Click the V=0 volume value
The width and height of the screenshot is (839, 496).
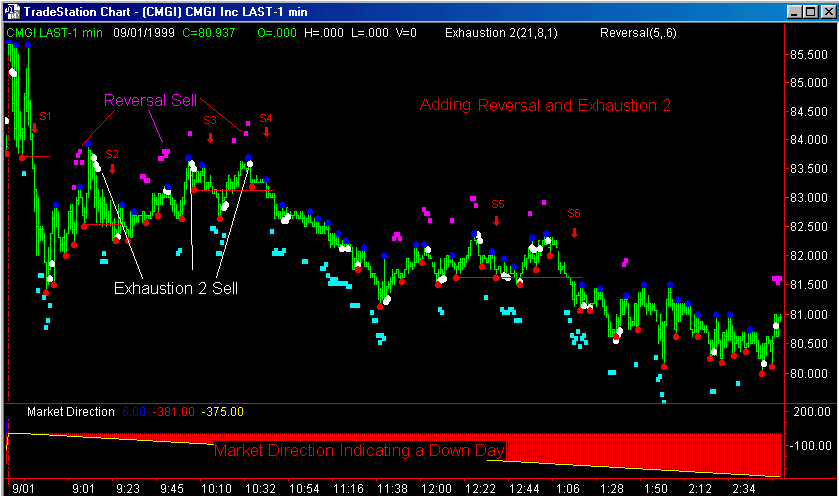pos(406,33)
